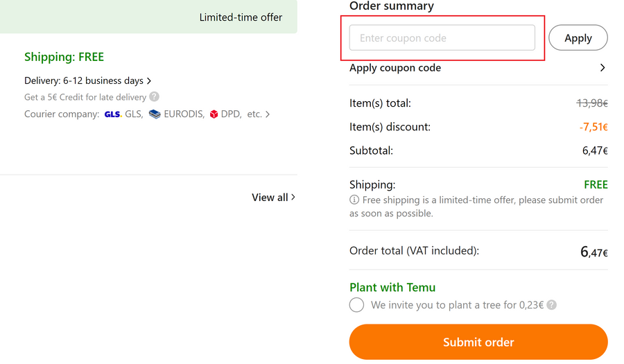
Task: Click free shipping info icon
Action: pos(354,200)
